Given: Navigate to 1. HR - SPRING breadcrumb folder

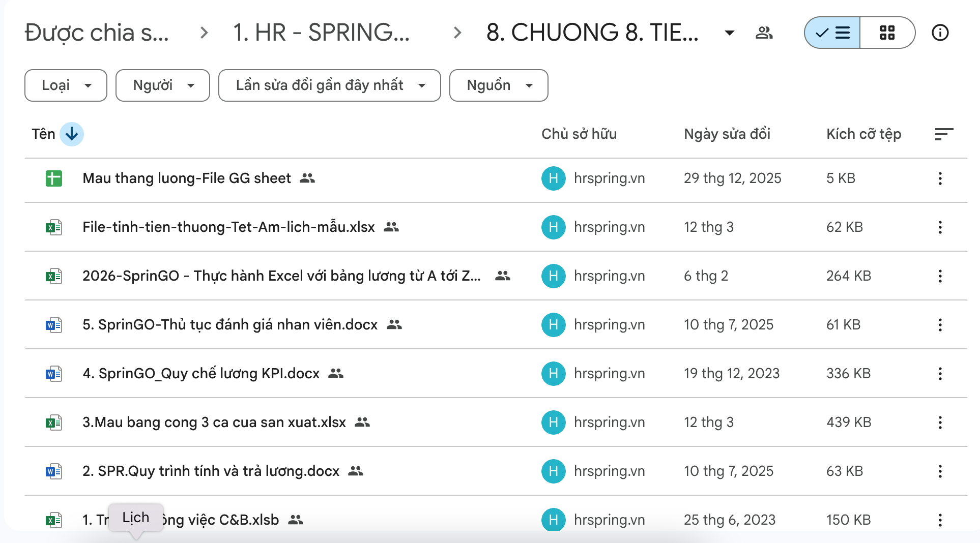Looking at the screenshot, I should [x=321, y=33].
